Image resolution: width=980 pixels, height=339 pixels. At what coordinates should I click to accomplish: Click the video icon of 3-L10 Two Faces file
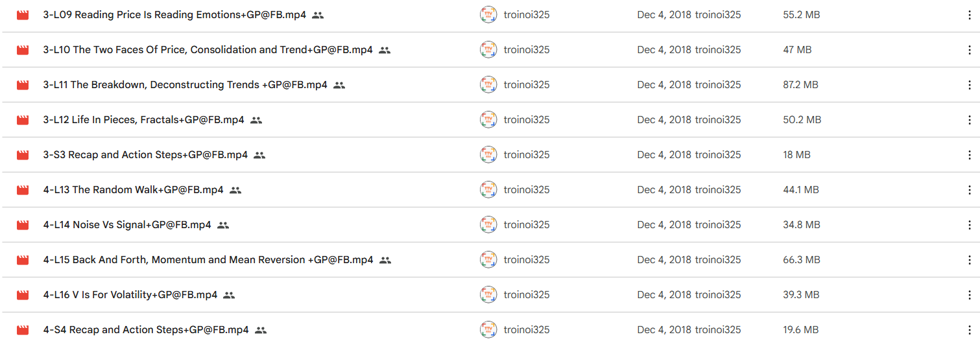tap(23, 50)
